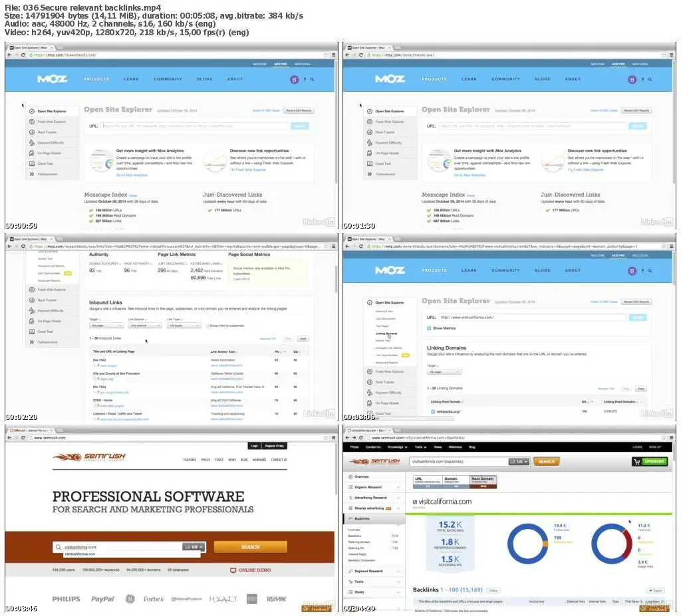Open the Products menu in the 00:00:50 frame
Screen dimensions: 681x616
pyautogui.click(x=96, y=80)
